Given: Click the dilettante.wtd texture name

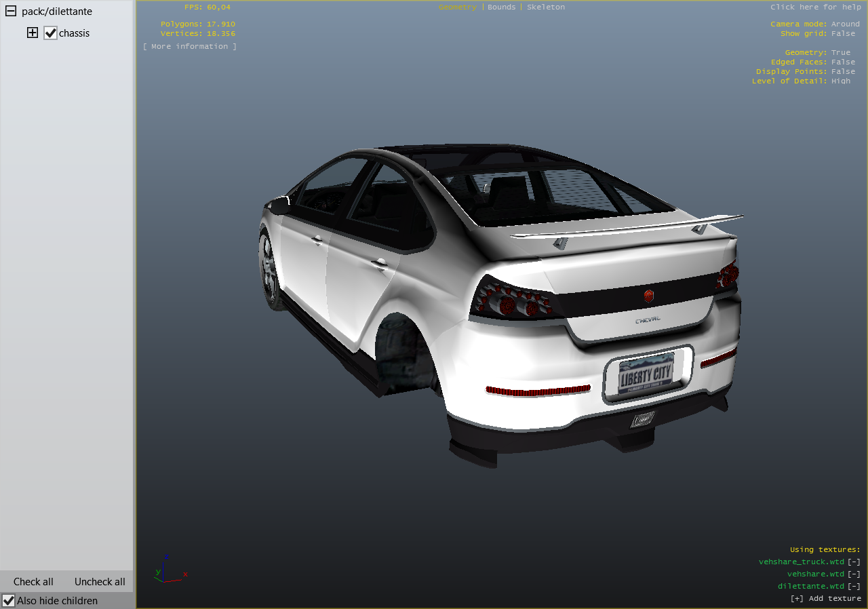Looking at the screenshot, I should (x=811, y=586).
